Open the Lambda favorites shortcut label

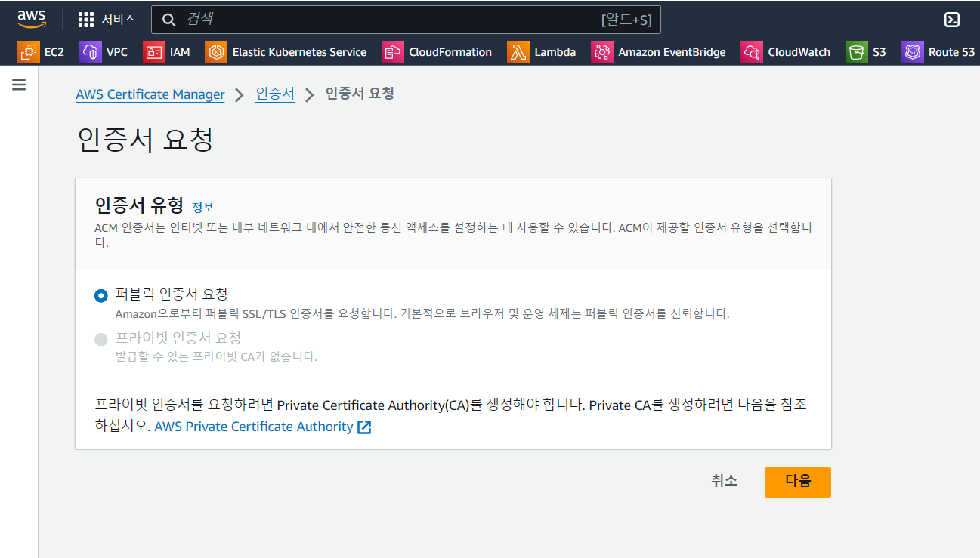pos(555,52)
